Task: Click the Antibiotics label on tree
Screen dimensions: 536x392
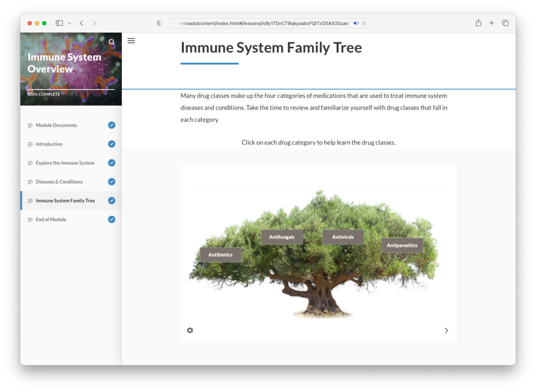Action: [220, 254]
